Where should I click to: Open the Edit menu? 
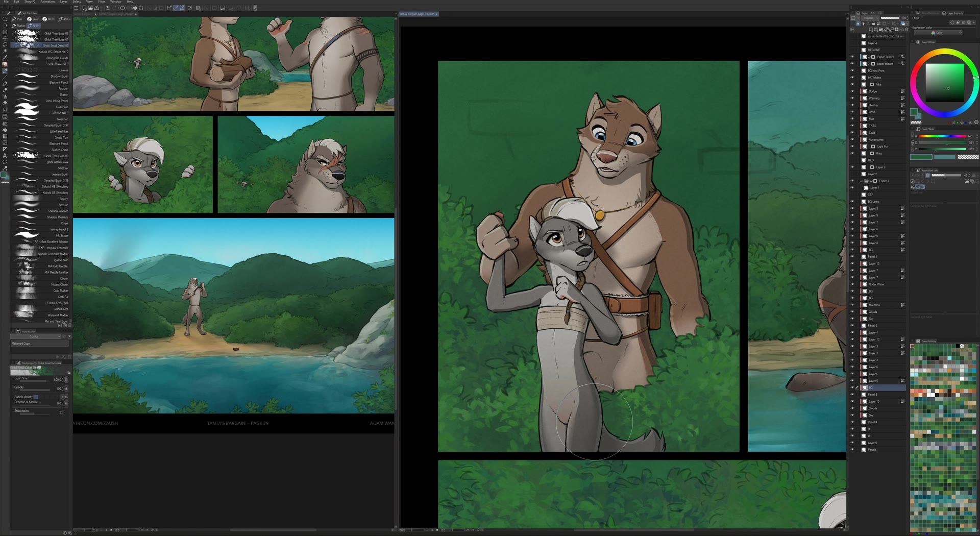point(17,2)
